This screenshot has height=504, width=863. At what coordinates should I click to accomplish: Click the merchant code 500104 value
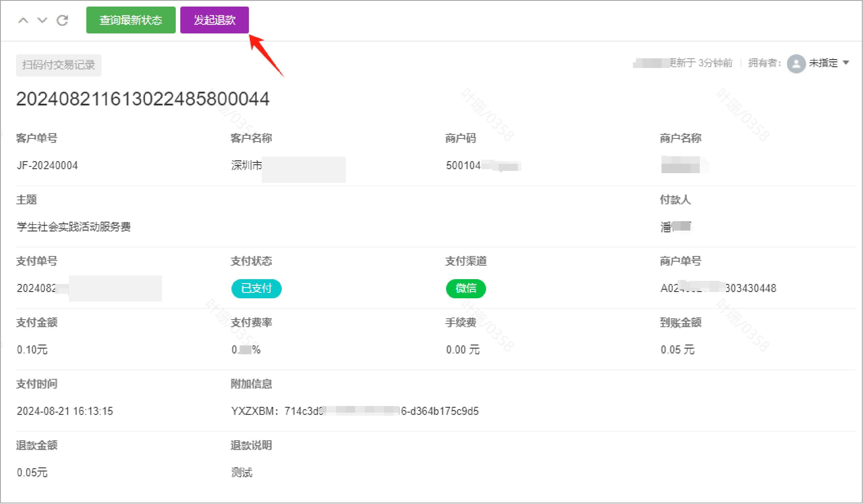463,165
